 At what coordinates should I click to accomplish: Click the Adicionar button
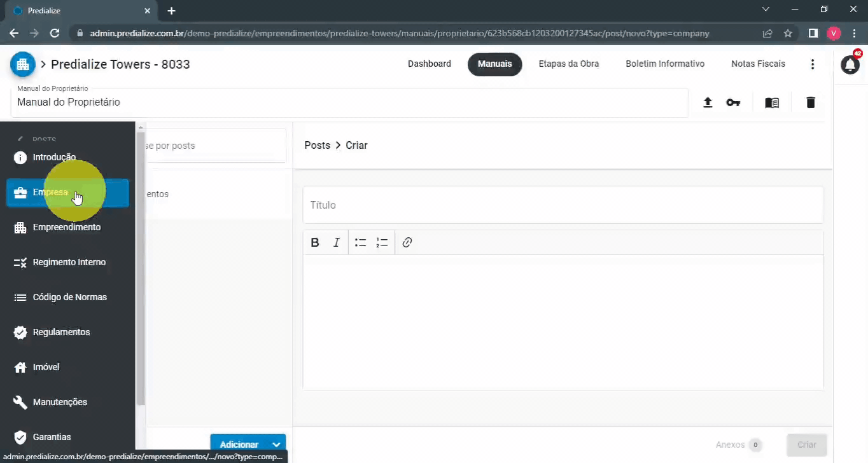click(x=239, y=445)
